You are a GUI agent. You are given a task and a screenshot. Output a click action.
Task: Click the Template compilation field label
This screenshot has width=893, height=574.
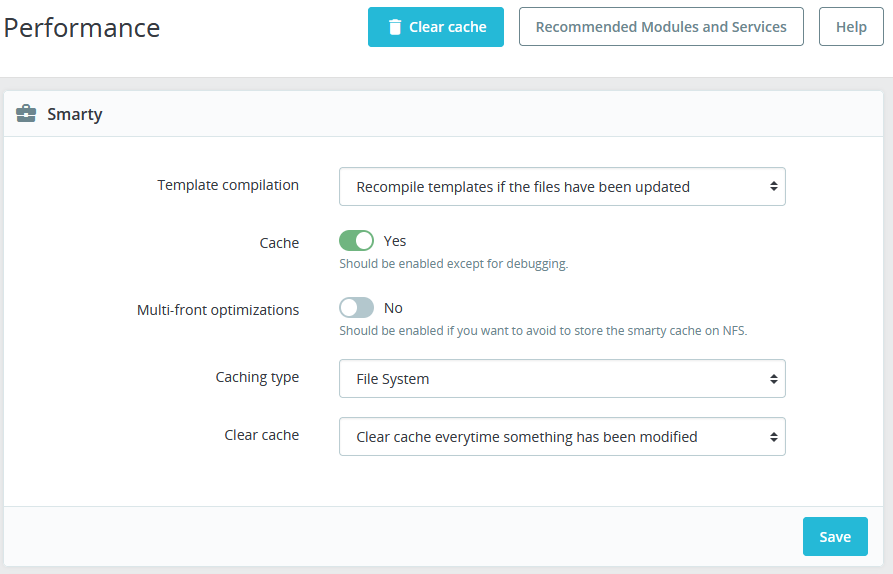click(228, 185)
